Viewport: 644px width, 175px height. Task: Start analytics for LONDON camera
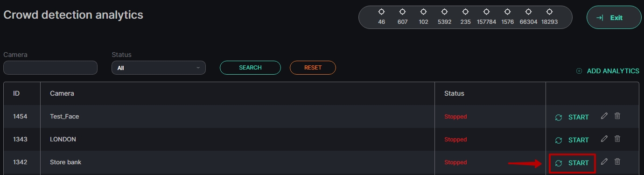click(572, 140)
